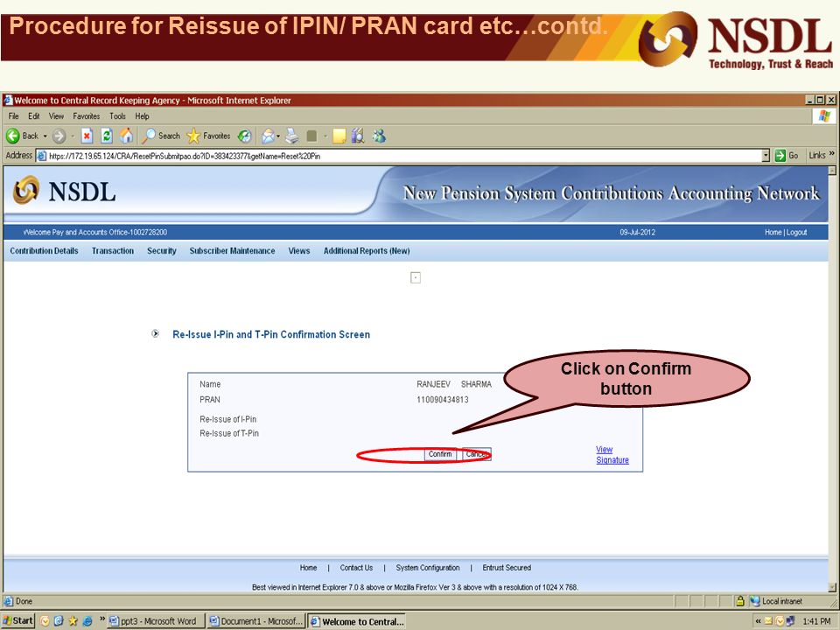Open the Forward button history dropdown arrow
The width and height of the screenshot is (840, 630).
pyautogui.click(x=73, y=136)
